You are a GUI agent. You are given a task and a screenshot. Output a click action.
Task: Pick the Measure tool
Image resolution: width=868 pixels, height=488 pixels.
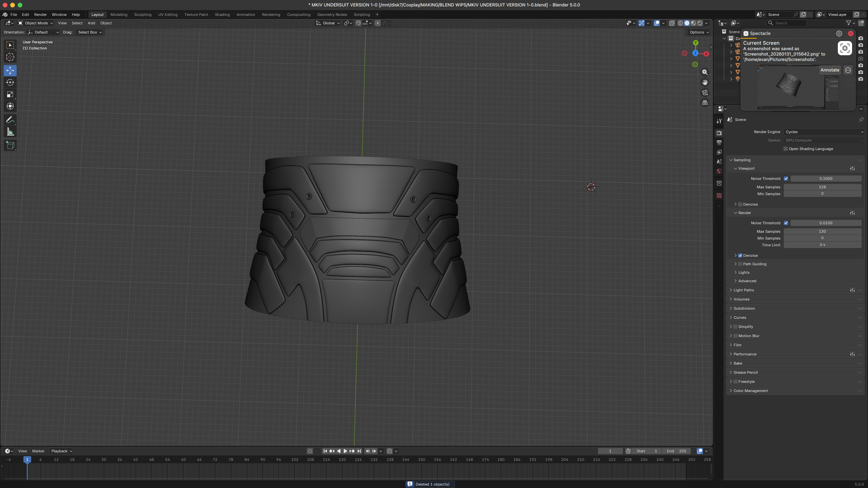pyautogui.click(x=10, y=131)
